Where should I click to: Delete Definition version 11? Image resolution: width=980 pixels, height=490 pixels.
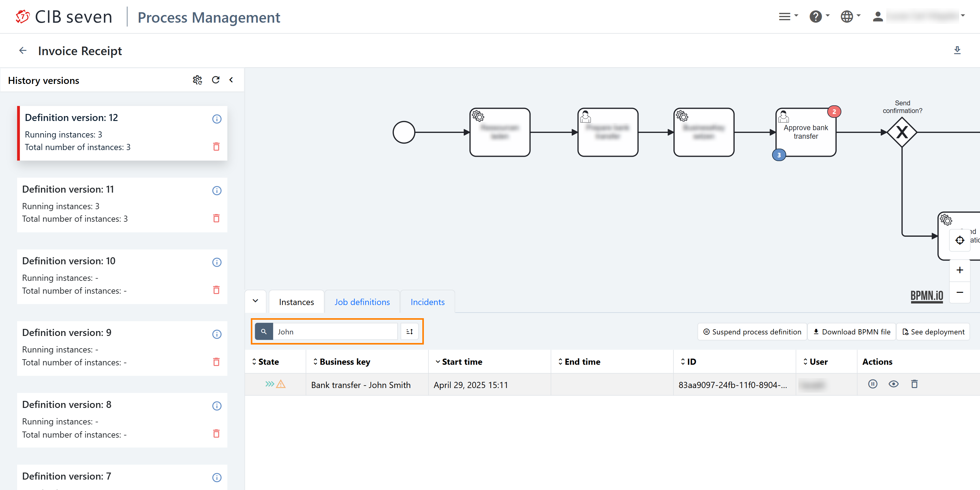tap(217, 218)
